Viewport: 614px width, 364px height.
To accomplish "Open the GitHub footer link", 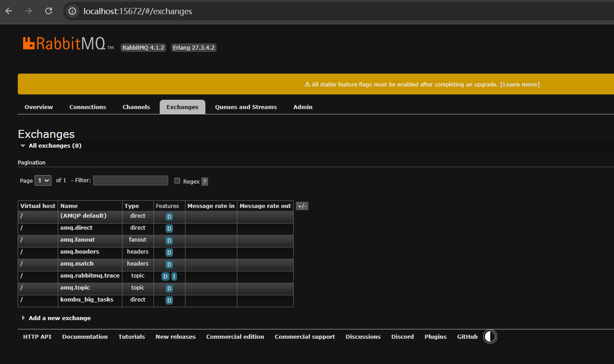I will click(468, 337).
